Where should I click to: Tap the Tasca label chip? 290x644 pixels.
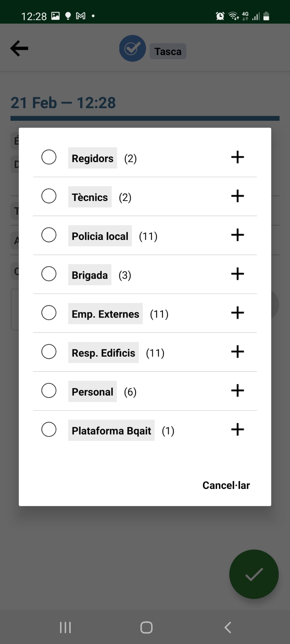pos(168,52)
